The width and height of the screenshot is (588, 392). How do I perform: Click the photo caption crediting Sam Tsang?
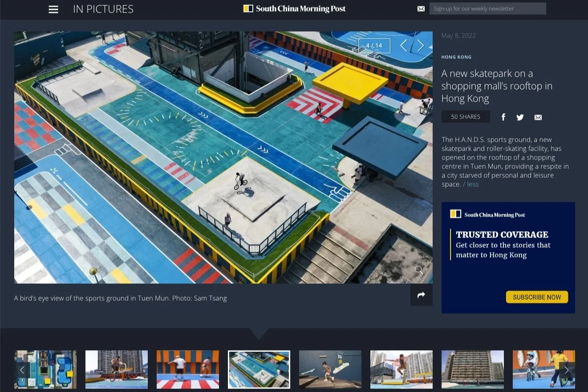pos(121,298)
